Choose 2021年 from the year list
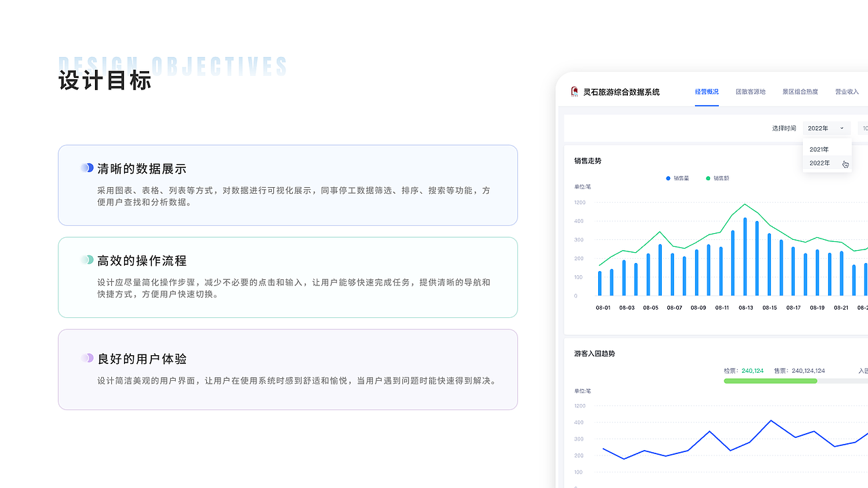Image resolution: width=868 pixels, height=488 pixels. [x=827, y=149]
